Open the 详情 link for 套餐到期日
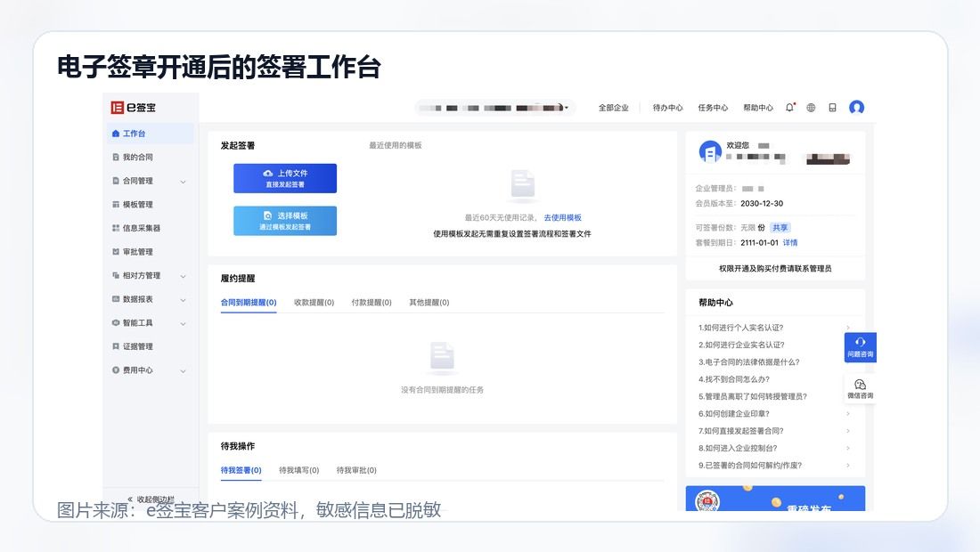Viewport: 980px width, 552px height. tap(790, 243)
